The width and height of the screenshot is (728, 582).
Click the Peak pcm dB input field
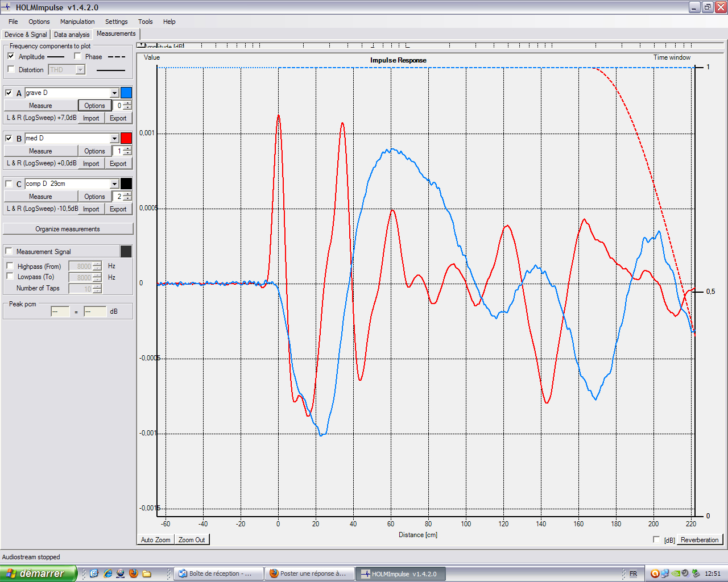click(x=95, y=311)
